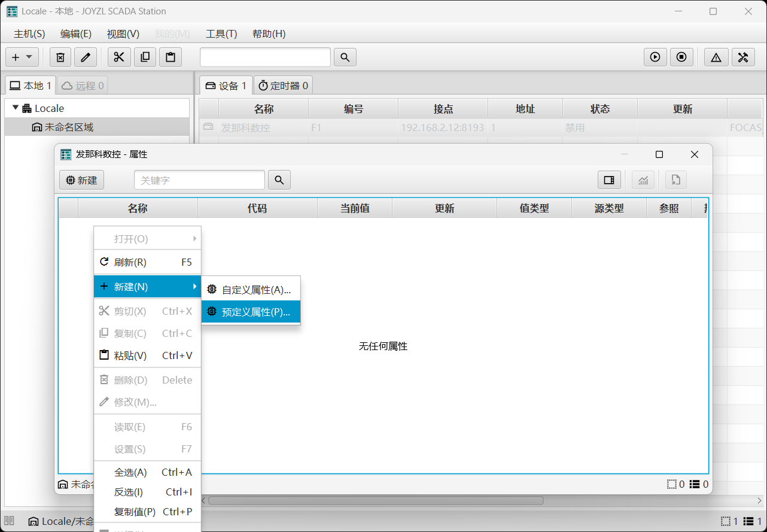Click the magnifier button in the 属性 window
The height and width of the screenshot is (532, 767).
[279, 180]
